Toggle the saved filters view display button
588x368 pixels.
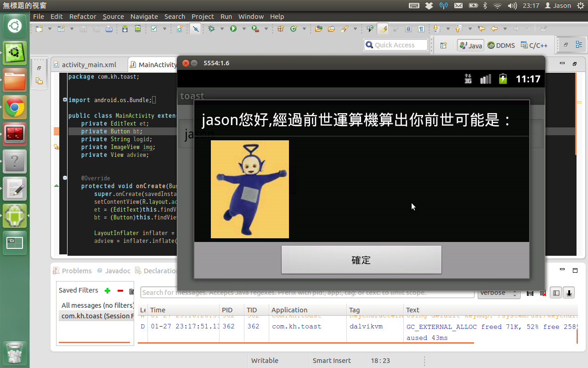[556, 293]
